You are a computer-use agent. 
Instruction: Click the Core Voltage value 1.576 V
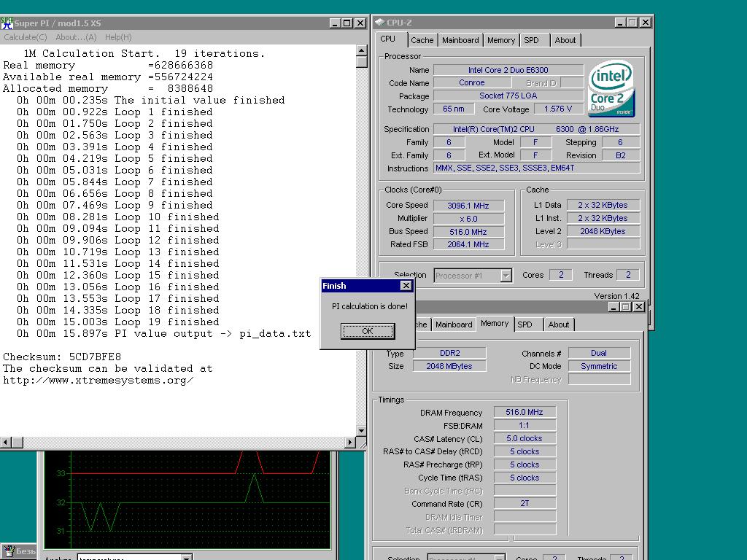point(558,109)
